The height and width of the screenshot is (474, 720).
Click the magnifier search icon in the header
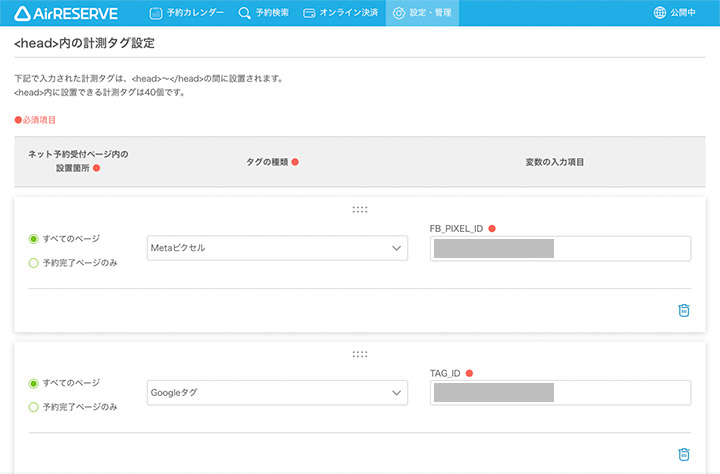coord(244,13)
